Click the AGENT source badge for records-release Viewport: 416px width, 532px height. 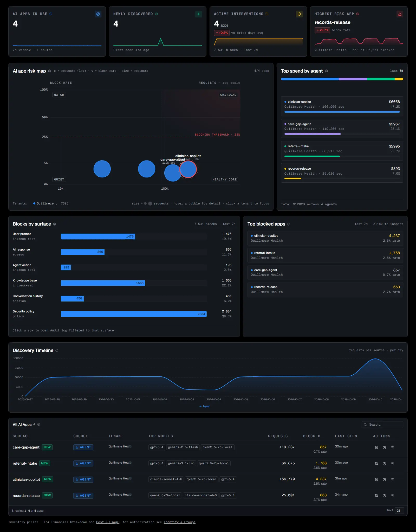pos(83,496)
